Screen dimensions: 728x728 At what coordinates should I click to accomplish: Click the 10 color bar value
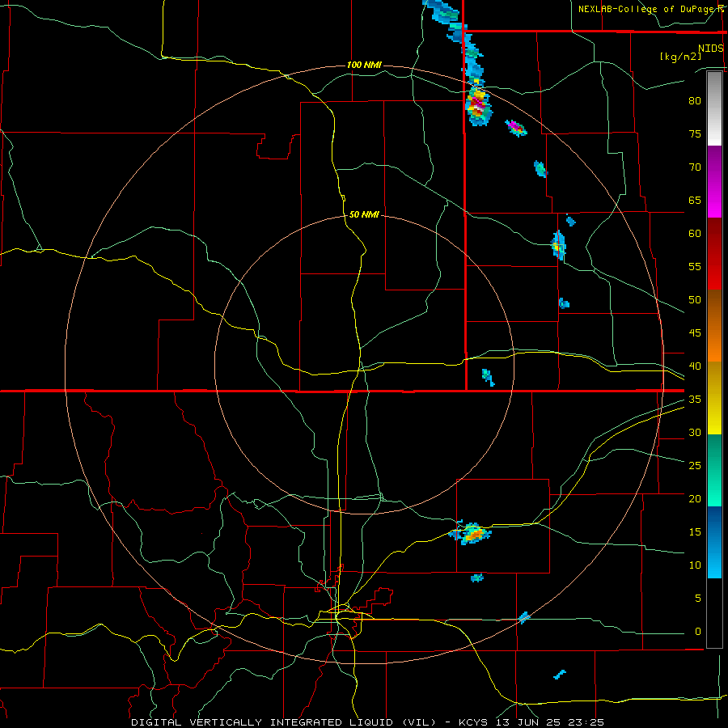tap(695, 565)
